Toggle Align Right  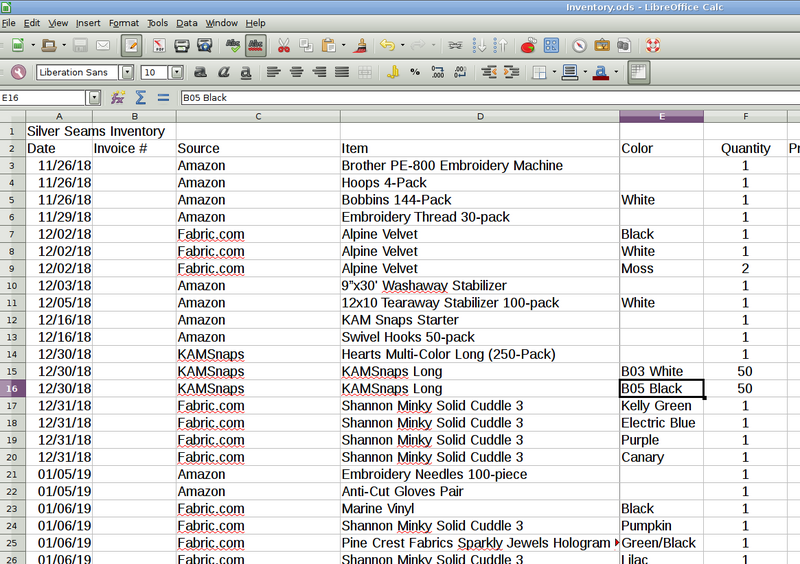319,72
